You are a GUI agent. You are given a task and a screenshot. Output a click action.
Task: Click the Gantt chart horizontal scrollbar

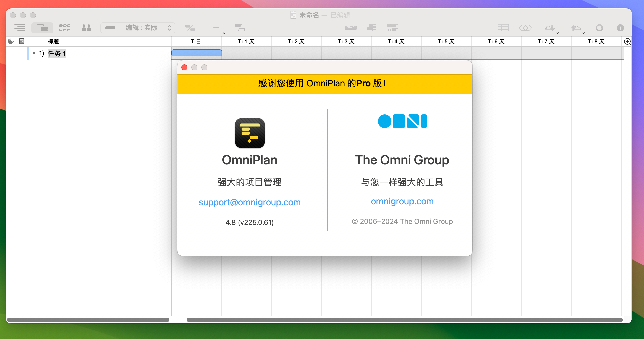pyautogui.click(x=404, y=320)
